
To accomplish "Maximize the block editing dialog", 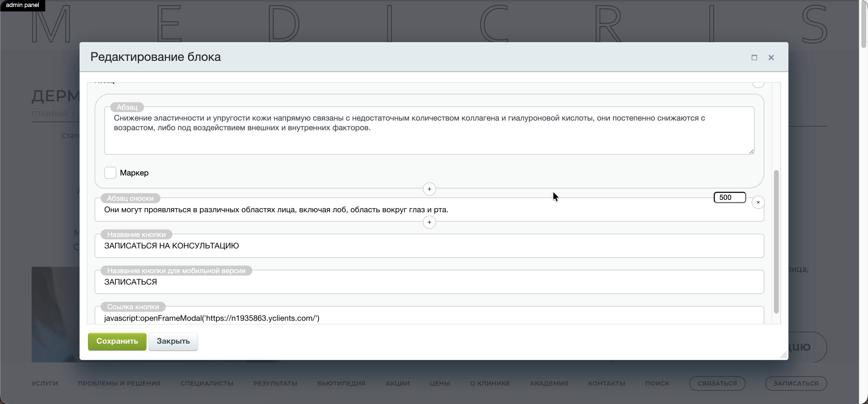I will (754, 57).
